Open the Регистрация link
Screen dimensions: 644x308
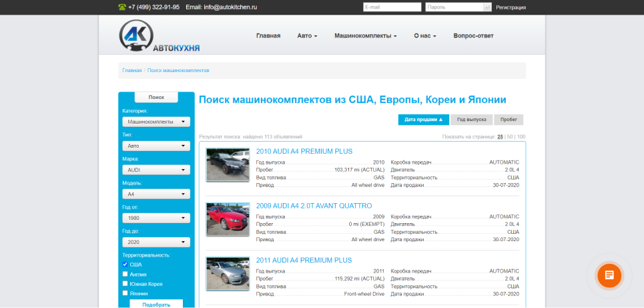tap(511, 7)
